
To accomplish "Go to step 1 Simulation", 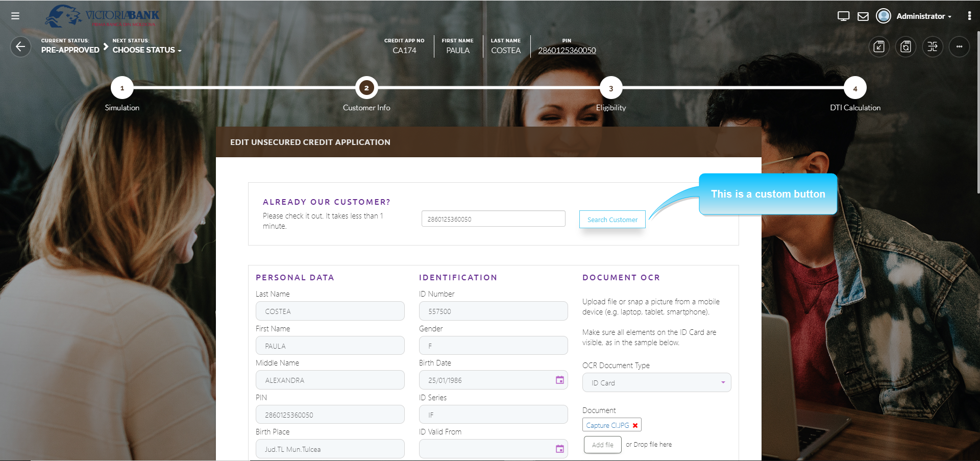I will (x=122, y=88).
